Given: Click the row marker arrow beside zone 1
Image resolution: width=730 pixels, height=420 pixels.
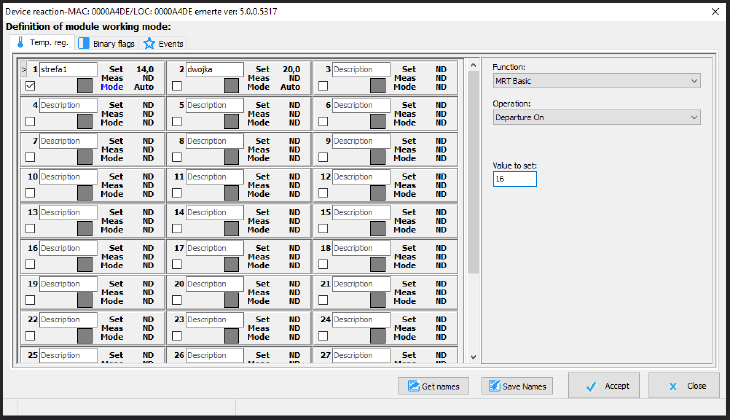Looking at the screenshot, I should click(x=24, y=70).
